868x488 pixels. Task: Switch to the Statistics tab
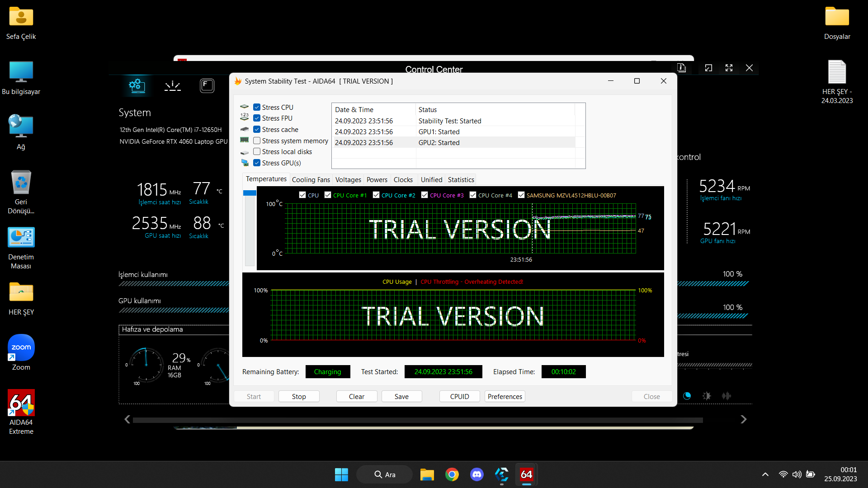[461, 180]
